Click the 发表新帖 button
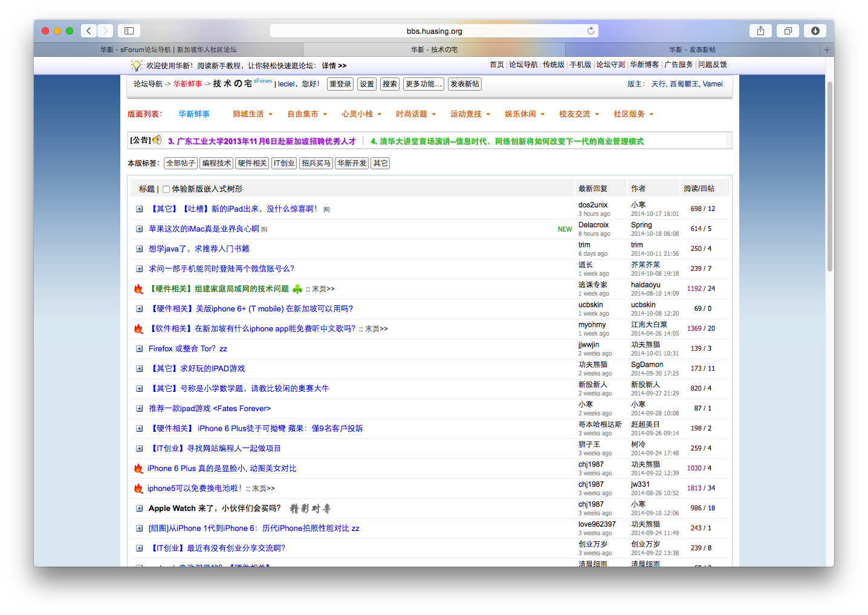868x615 pixels. click(465, 84)
